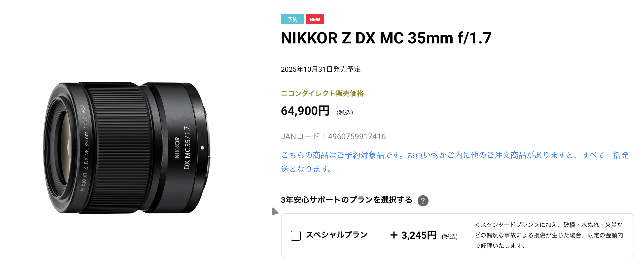
Task: Click the (税込) note beside 64,900円
Action: coord(345,113)
